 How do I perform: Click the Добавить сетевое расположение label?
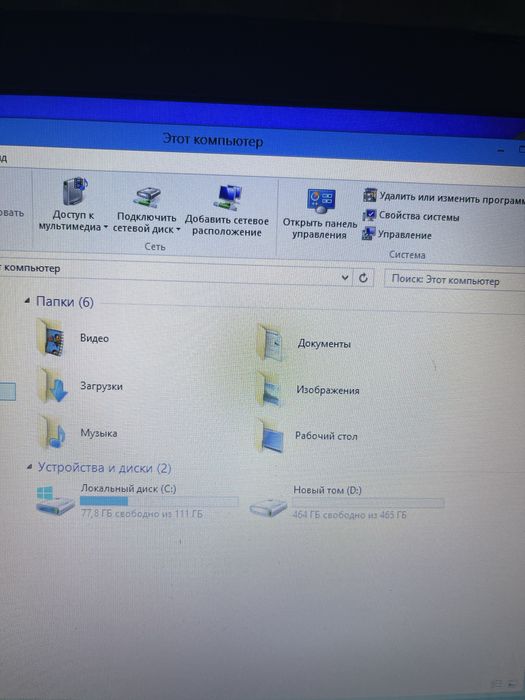[227, 225]
